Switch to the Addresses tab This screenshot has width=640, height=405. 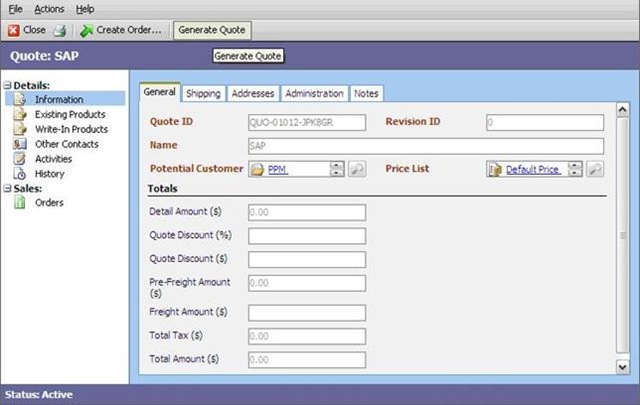(253, 93)
